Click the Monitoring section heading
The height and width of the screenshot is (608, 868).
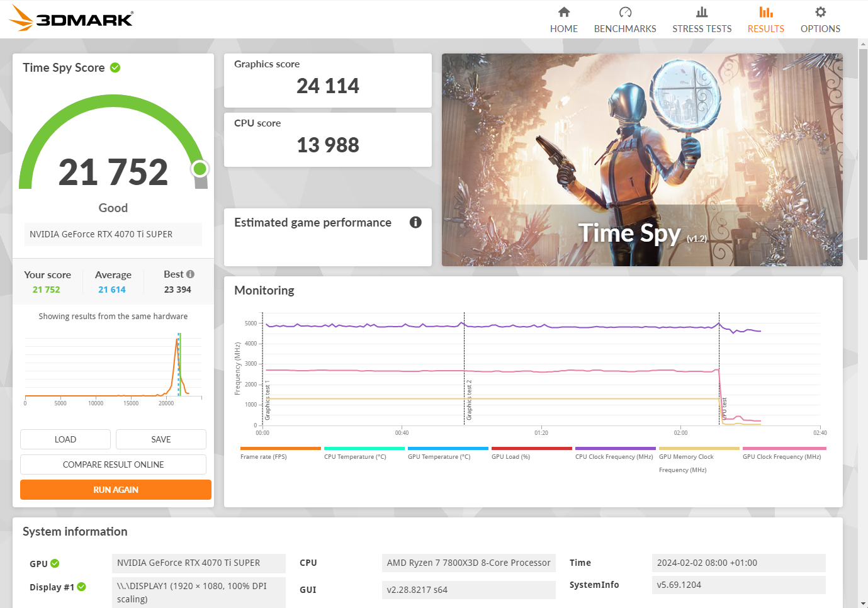(264, 290)
